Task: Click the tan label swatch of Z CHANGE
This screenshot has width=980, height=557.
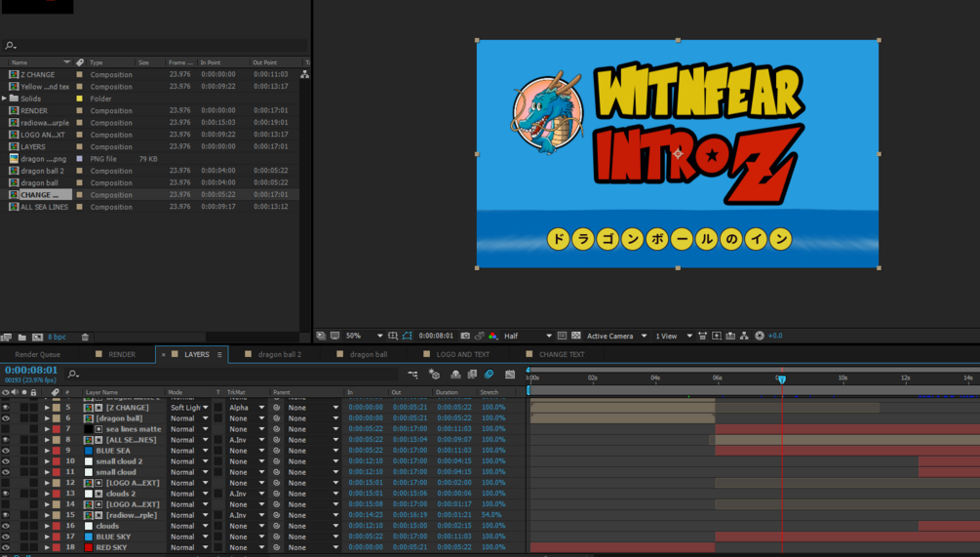Action: pos(57,408)
